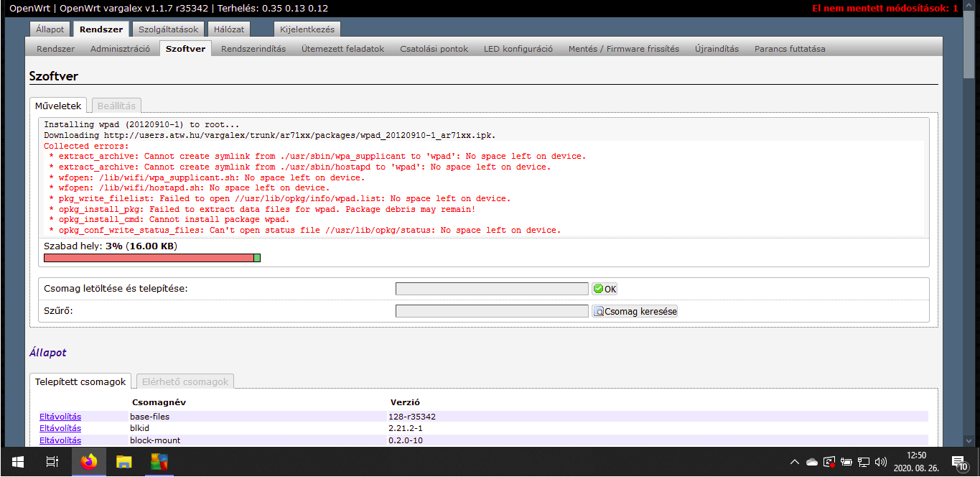Select Műveletek tab
Image resolution: width=980 pixels, height=477 pixels.
click(x=58, y=106)
